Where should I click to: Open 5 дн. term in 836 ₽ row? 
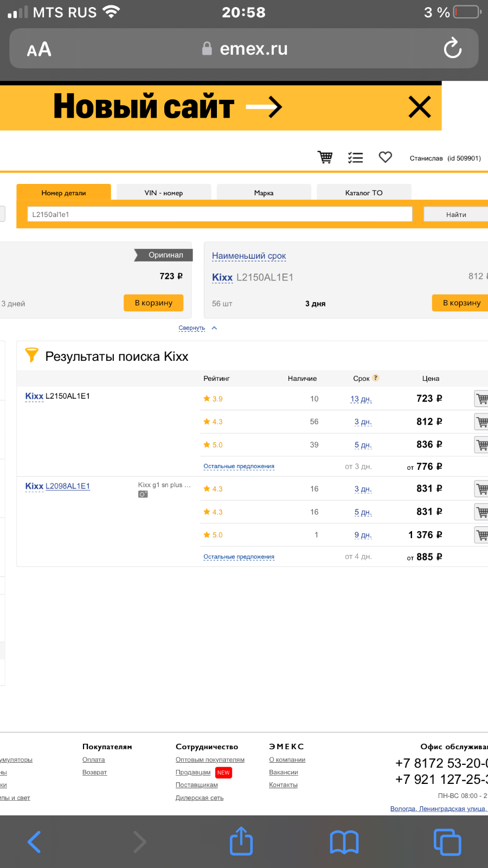(363, 445)
